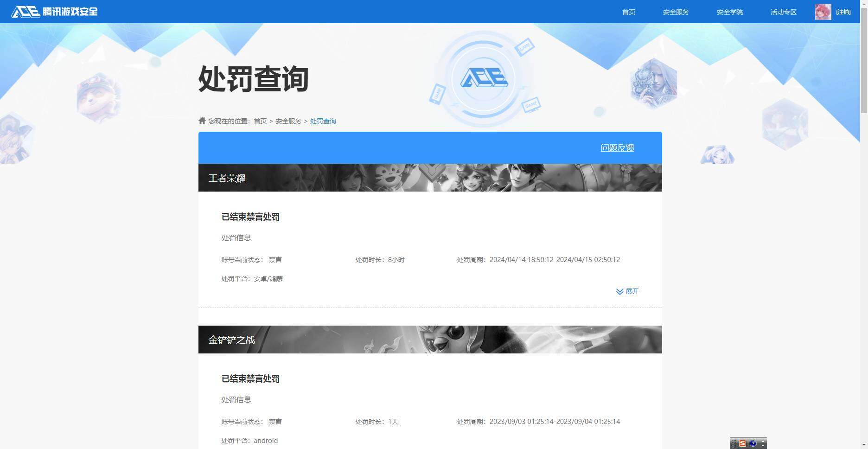The width and height of the screenshot is (868, 449).
Task: Expand 王者荣耀 penalty details with 展开
Action: pos(627,291)
